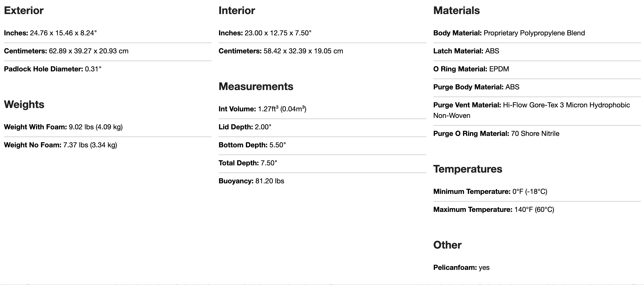This screenshot has height=285, width=644.
Task: Click the Int Volume measurement row
Action: [x=262, y=109]
